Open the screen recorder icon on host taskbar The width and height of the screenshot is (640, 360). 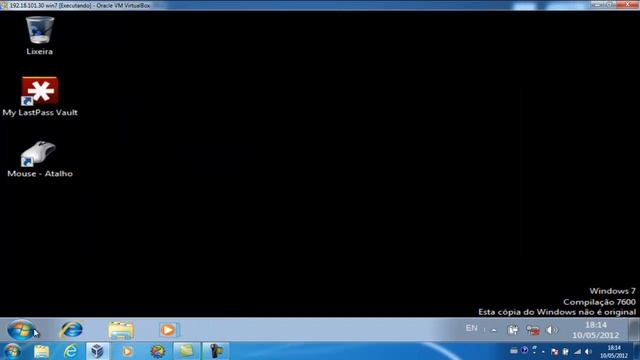point(216,351)
